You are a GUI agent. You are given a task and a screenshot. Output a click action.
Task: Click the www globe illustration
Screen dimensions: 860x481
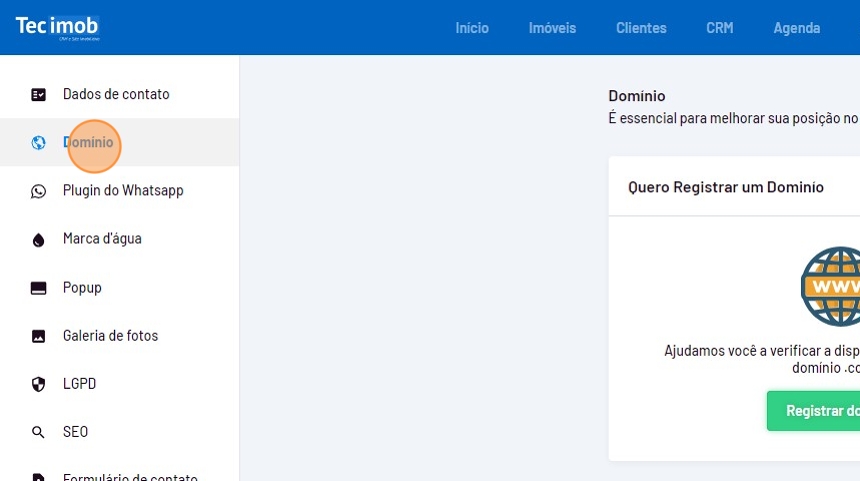click(x=832, y=287)
